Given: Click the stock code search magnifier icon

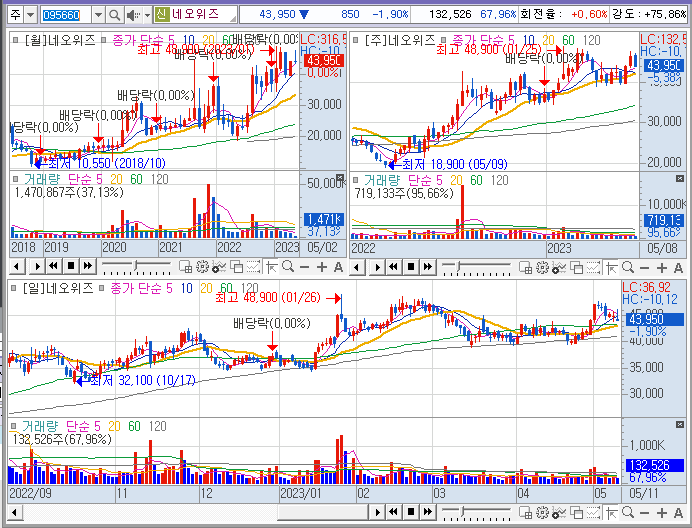Looking at the screenshot, I should [114, 15].
